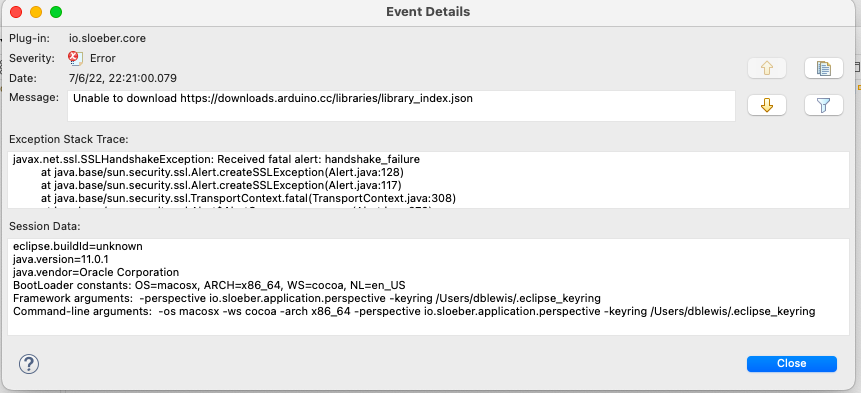This screenshot has height=393, width=861.
Task: Click the next event down-arrow button
Action: (767, 105)
